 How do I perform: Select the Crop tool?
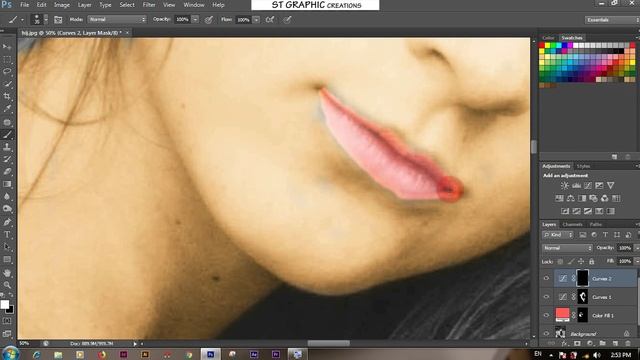pos(7,96)
